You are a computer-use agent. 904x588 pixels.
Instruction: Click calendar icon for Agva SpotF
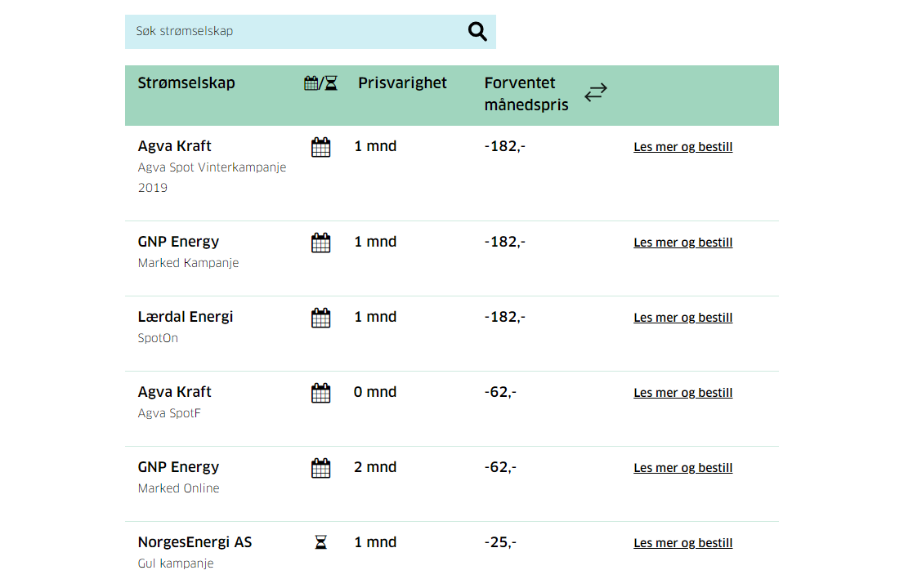pos(321,393)
